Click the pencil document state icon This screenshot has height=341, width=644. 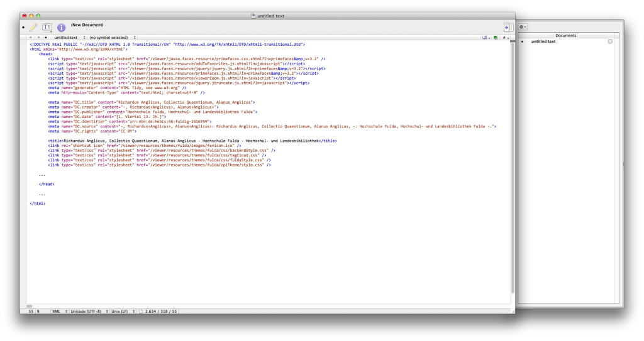[34, 28]
